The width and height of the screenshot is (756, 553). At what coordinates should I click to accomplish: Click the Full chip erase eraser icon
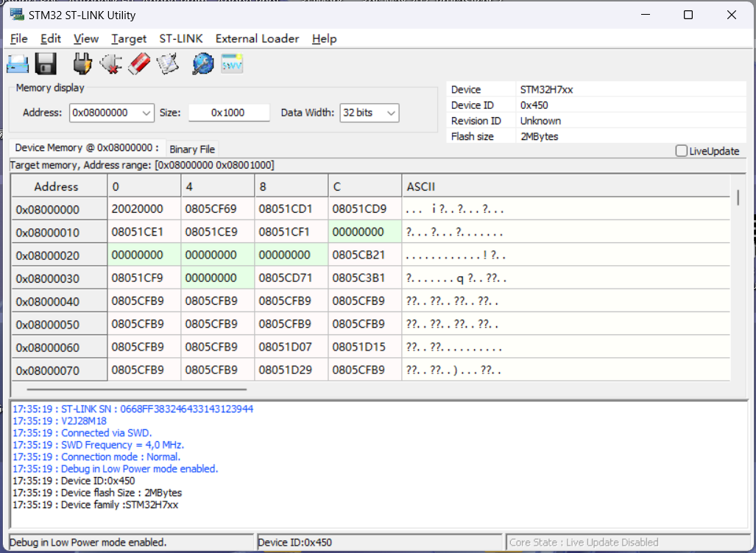click(139, 63)
